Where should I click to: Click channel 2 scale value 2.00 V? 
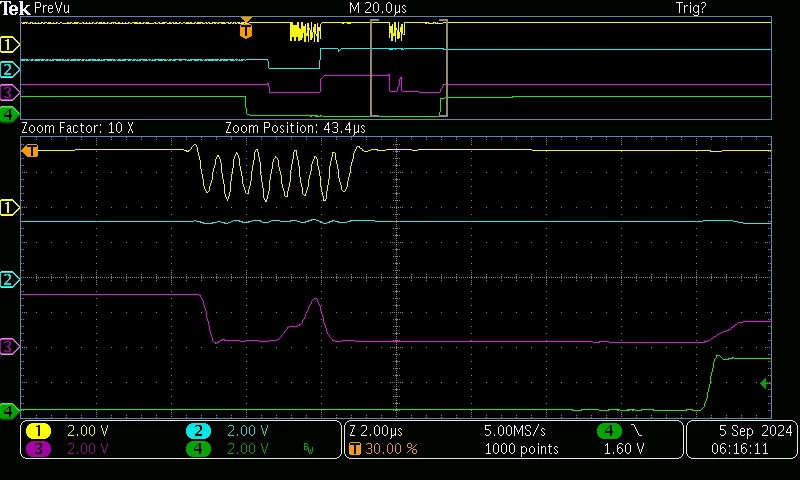click(247, 431)
